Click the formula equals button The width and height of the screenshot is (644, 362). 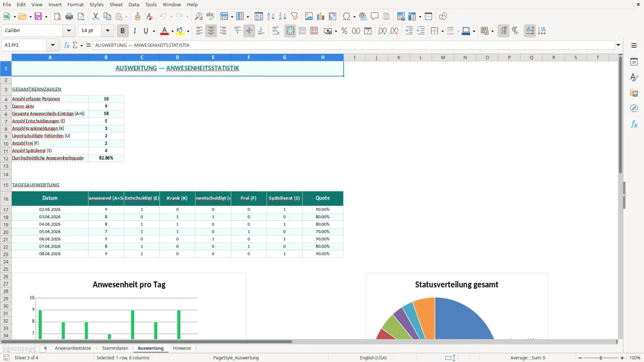tap(89, 46)
